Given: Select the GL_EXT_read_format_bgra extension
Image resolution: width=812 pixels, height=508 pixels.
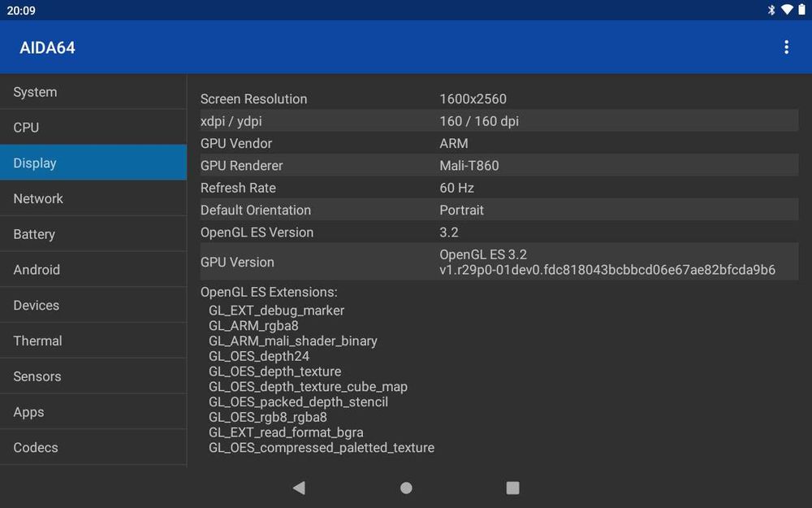Looking at the screenshot, I should [x=286, y=433].
